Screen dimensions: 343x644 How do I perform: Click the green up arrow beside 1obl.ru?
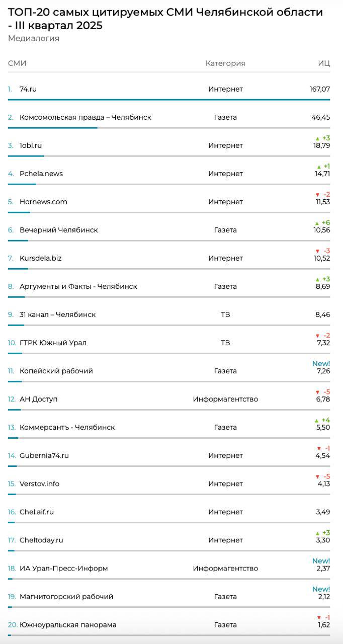click(317, 138)
